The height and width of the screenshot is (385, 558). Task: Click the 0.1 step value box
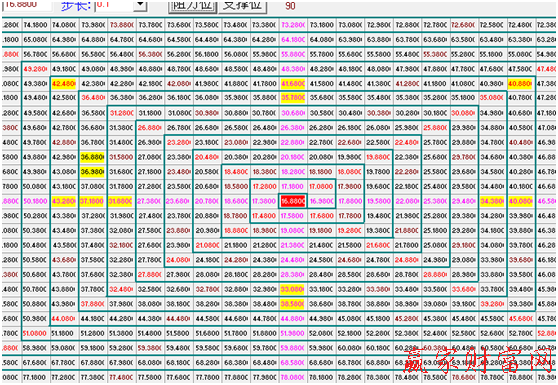[115, 5]
